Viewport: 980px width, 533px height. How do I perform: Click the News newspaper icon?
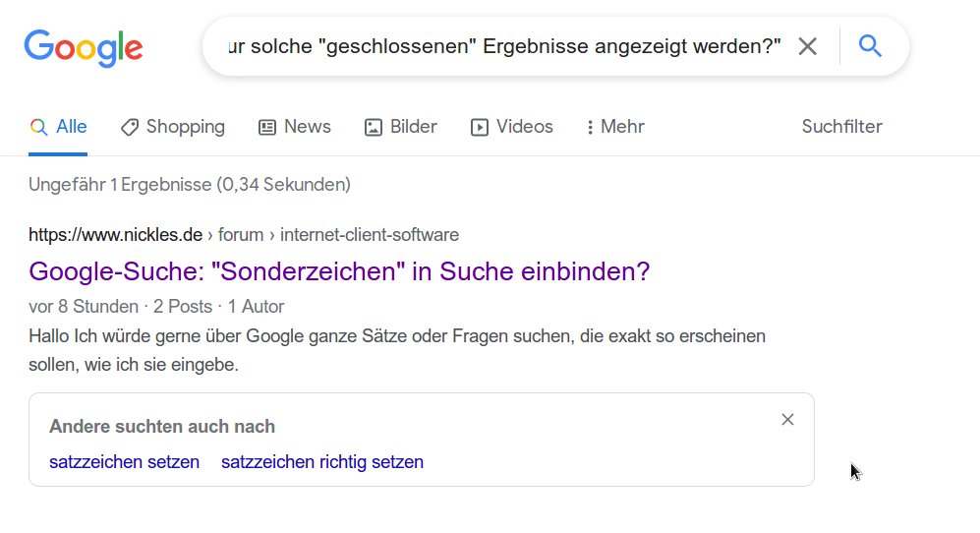[x=267, y=127]
